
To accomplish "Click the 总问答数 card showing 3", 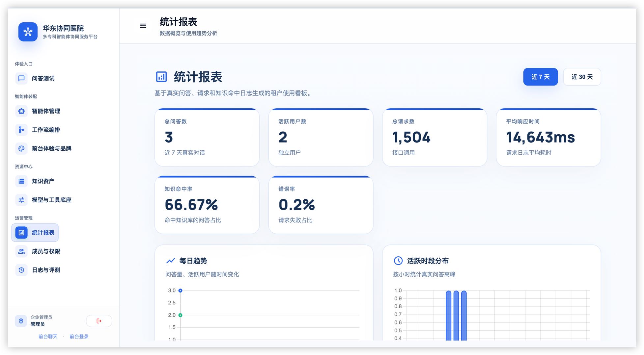I will pos(207,138).
